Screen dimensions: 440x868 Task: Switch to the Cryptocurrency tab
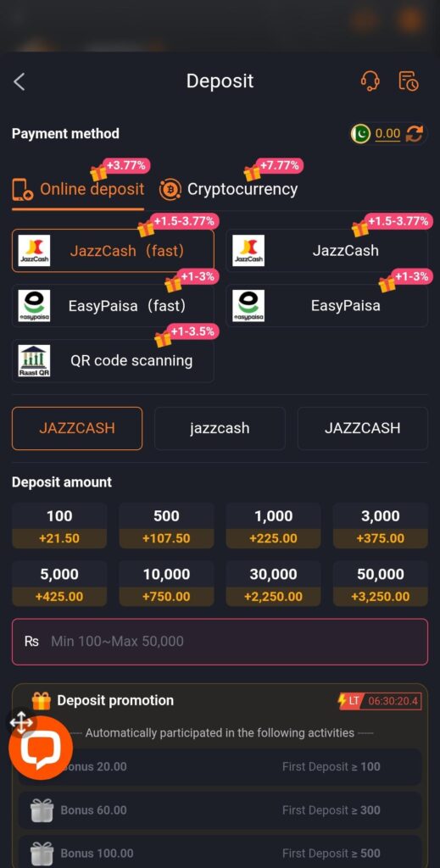coord(229,189)
